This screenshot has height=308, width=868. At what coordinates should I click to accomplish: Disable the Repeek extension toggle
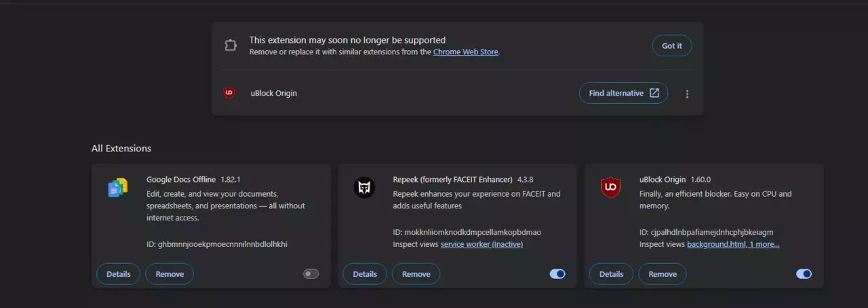coord(557,274)
